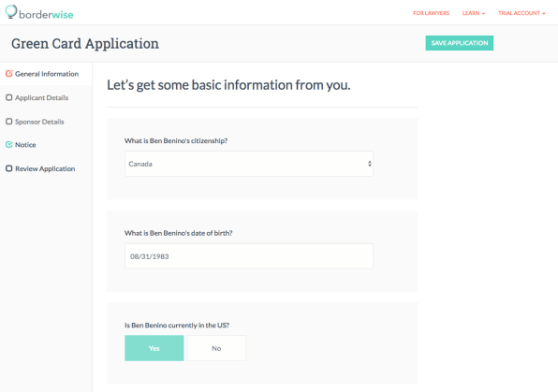Open the For Lawyers link
Image resolution: width=558 pixels, height=392 pixels.
point(431,13)
